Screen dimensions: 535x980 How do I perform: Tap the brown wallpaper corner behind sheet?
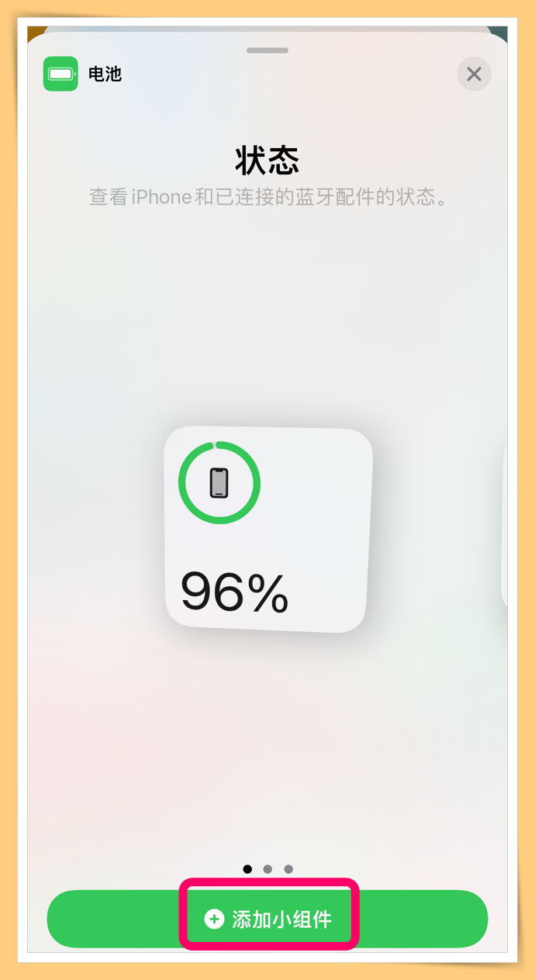(x=33, y=33)
